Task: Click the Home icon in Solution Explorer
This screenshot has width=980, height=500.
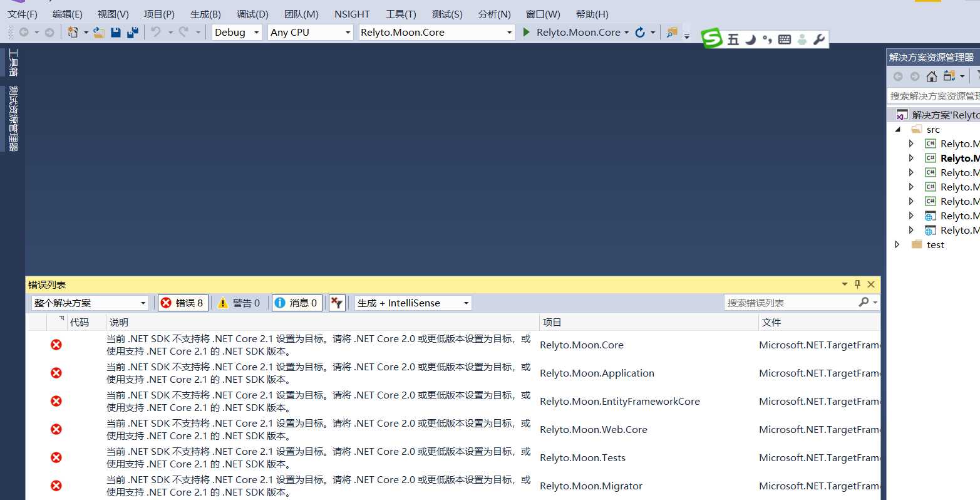Action: 932,76
